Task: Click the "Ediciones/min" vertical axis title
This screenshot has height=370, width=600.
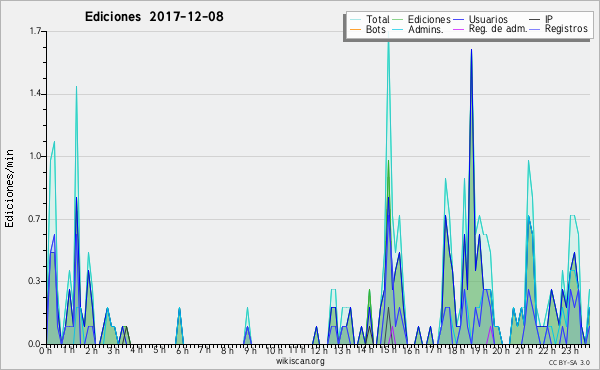Action: tap(9, 188)
